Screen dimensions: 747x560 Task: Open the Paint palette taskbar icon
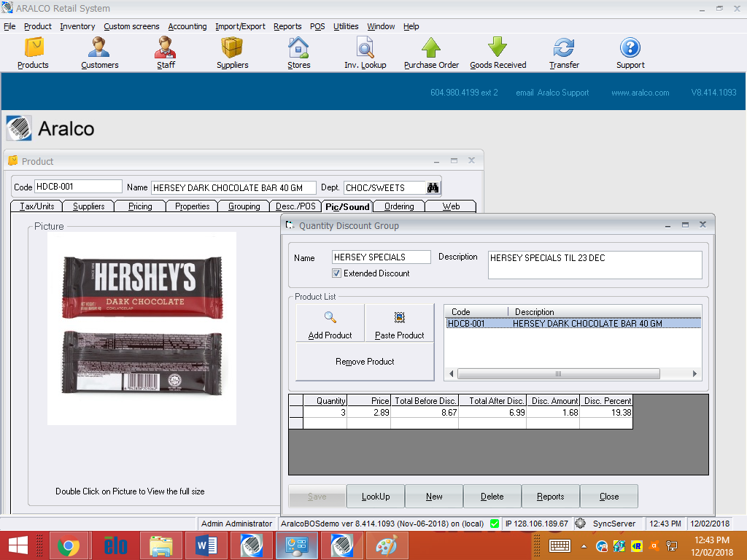[387, 545]
